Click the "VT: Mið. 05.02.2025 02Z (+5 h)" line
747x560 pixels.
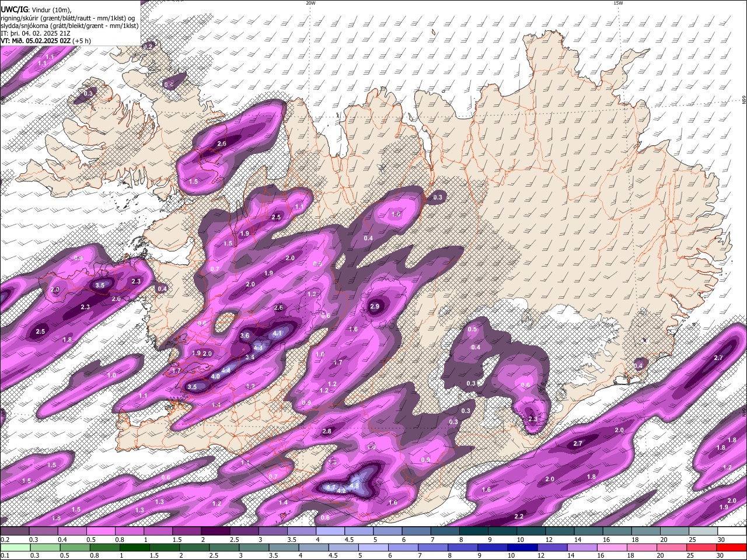[x=46, y=41]
